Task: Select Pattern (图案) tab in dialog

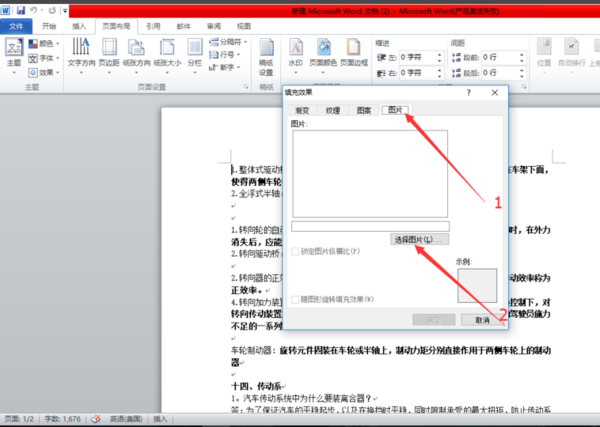Action: point(364,111)
